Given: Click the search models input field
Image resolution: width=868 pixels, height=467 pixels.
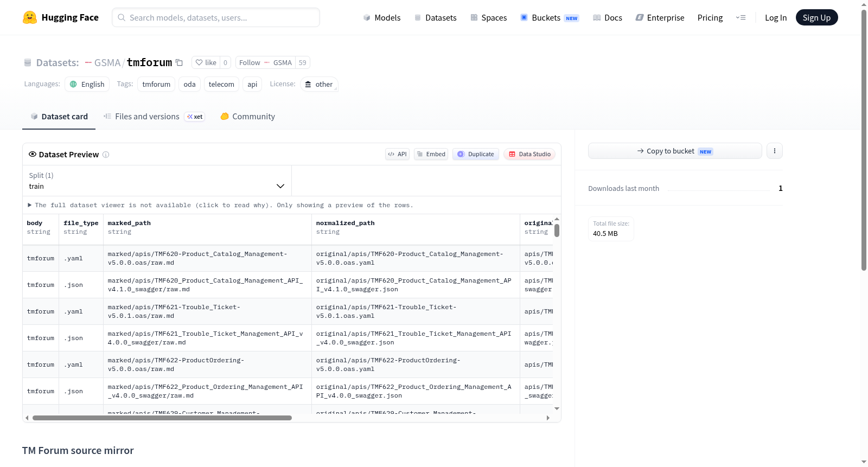Looking at the screenshot, I should [216, 17].
